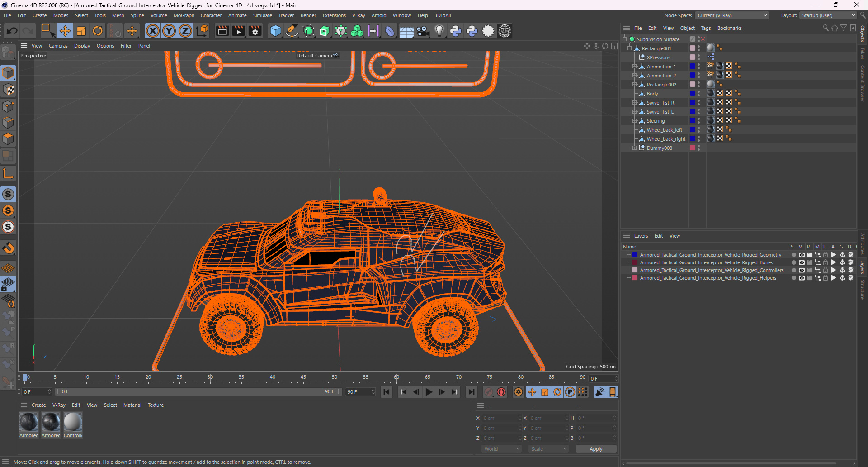
Task: Open the File menu
Action: tap(7, 15)
